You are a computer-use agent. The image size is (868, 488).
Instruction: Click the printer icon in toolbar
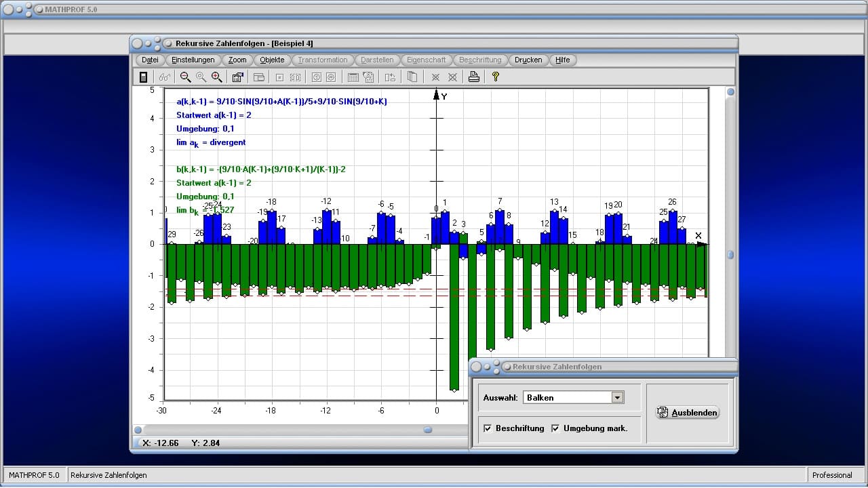(x=474, y=77)
